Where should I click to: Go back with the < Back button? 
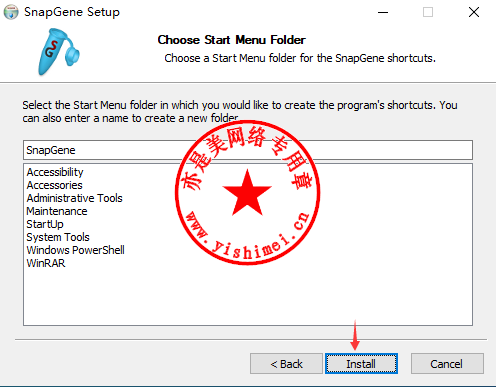[x=286, y=364]
